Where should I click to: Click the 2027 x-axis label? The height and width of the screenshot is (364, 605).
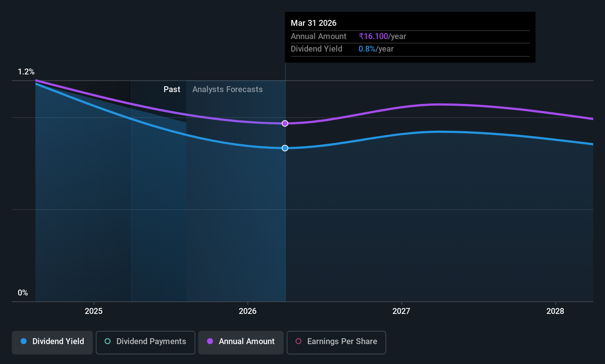(401, 311)
